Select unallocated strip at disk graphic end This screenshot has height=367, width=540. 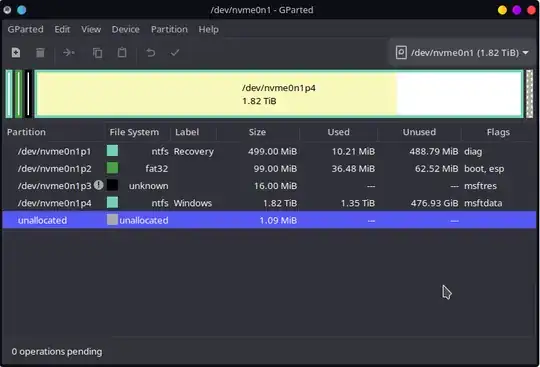coord(529,94)
